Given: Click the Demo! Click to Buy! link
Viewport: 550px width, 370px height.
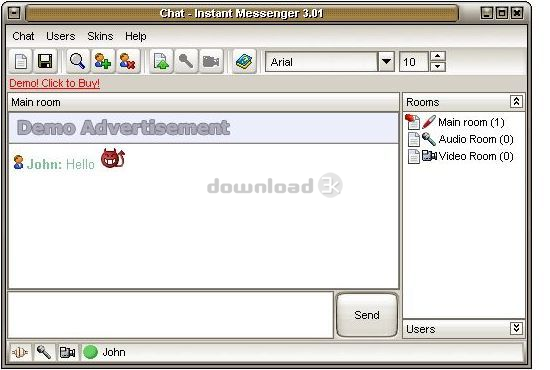Looking at the screenshot, I should tap(54, 83).
